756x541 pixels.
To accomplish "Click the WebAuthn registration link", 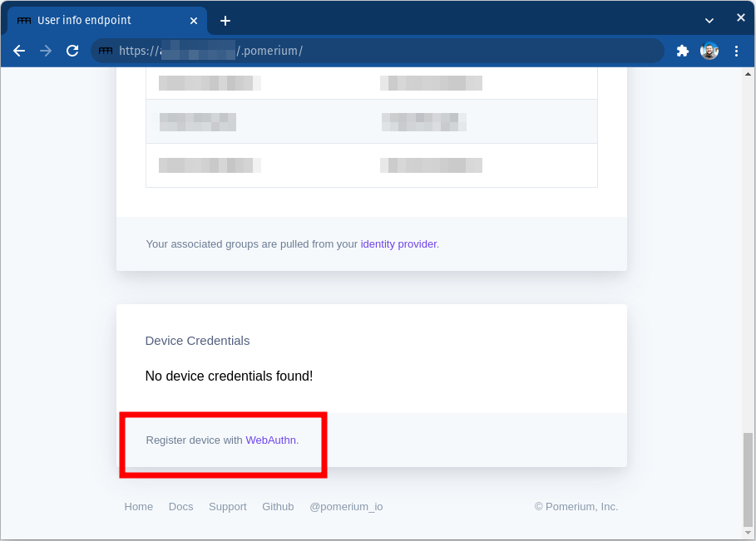I will pyautogui.click(x=271, y=440).
